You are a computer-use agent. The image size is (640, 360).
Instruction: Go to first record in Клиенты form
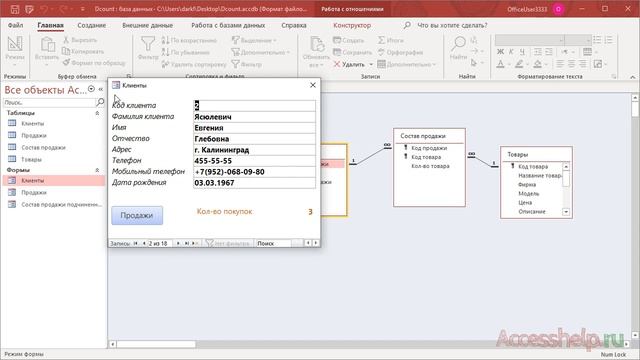[x=136, y=243]
